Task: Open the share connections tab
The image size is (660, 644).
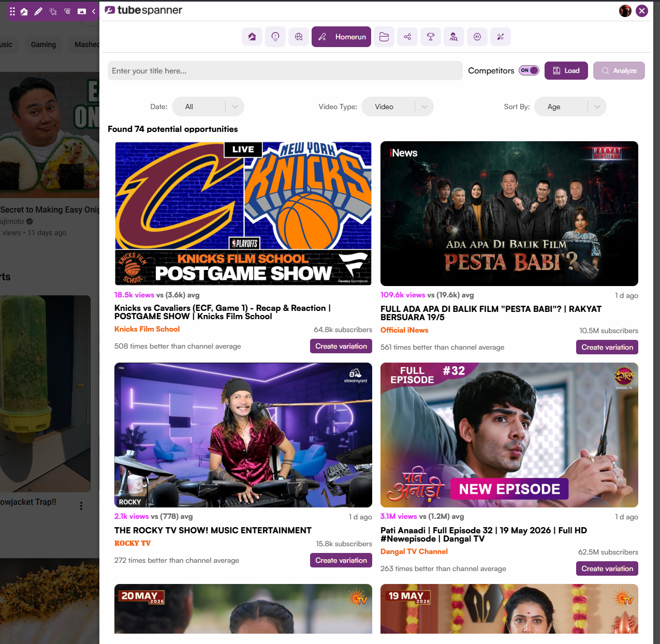Action: click(x=407, y=37)
